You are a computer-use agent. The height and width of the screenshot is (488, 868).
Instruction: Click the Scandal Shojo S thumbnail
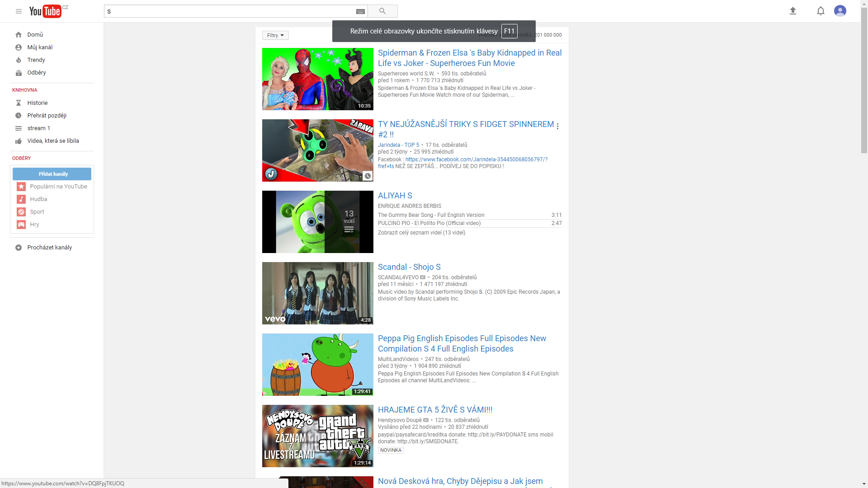coord(318,293)
